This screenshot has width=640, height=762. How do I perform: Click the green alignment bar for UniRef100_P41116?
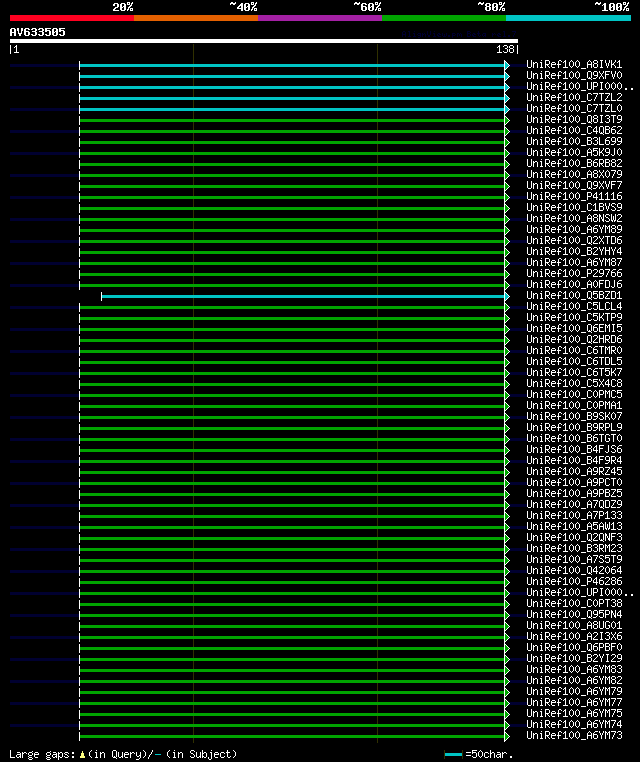[294, 197]
